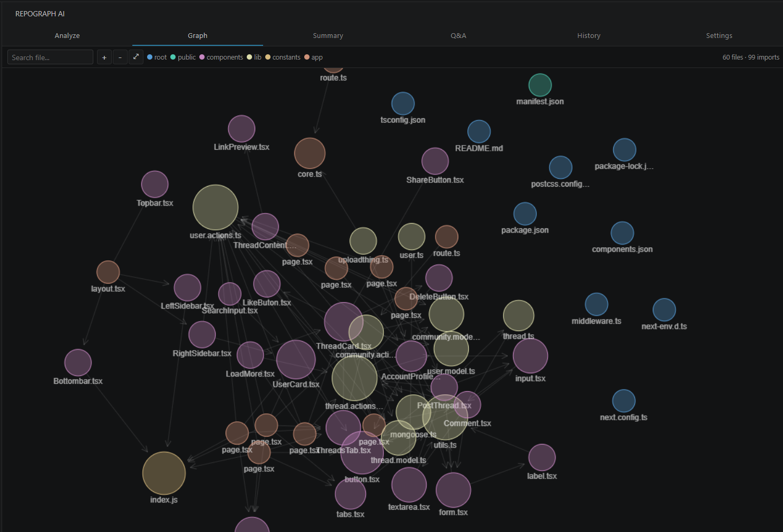Switch to the History tab
This screenshot has height=532, width=783.
589,35
